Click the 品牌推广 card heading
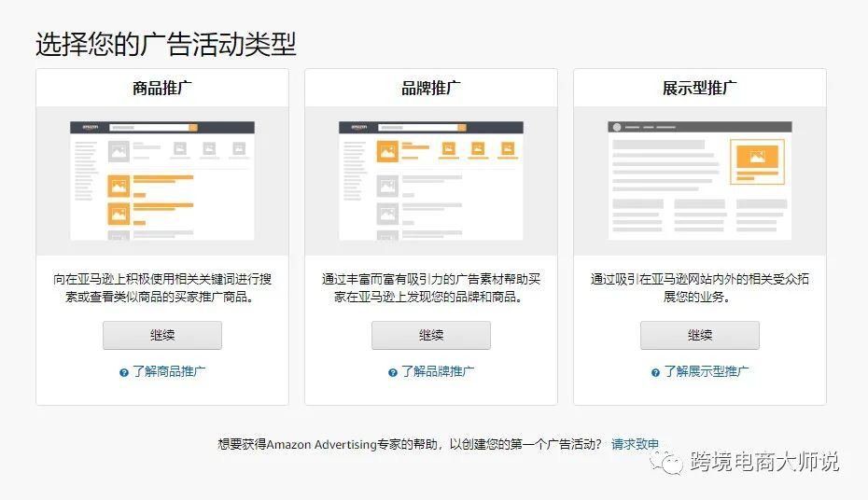The height and width of the screenshot is (500, 868). coord(430,88)
